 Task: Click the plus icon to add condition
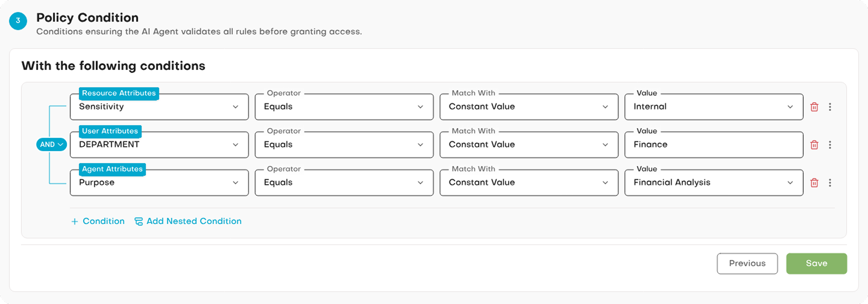coord(75,222)
